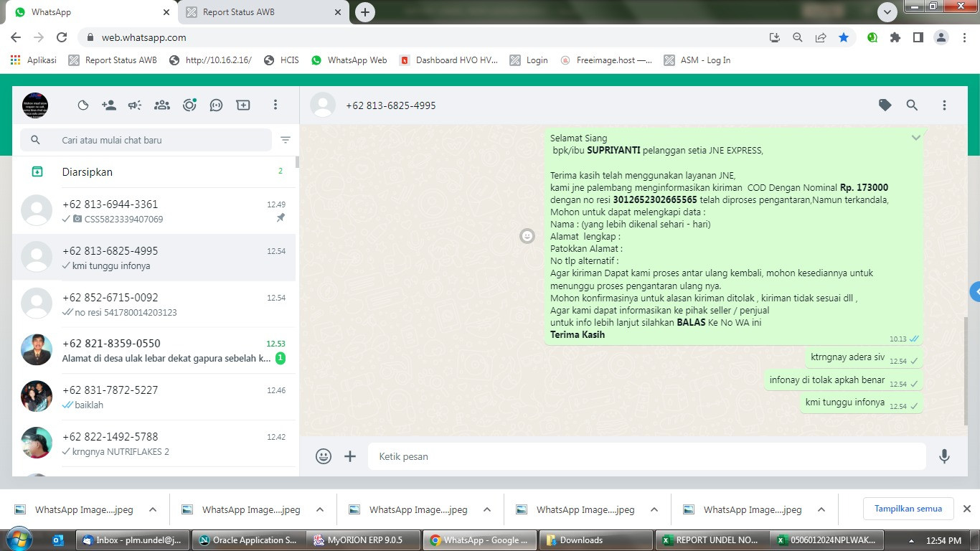Open the WhatsApp profile picture in sidebar header

(35, 105)
